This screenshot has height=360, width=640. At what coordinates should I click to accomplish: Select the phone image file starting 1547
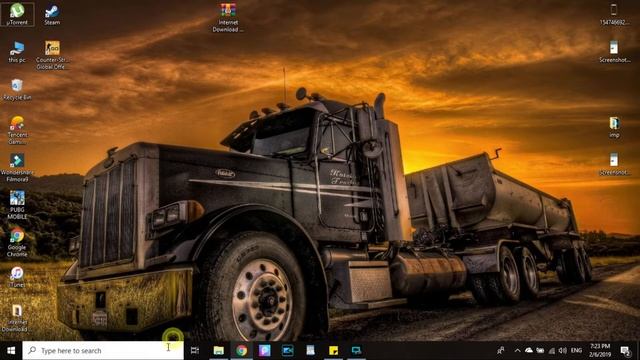[x=614, y=14]
